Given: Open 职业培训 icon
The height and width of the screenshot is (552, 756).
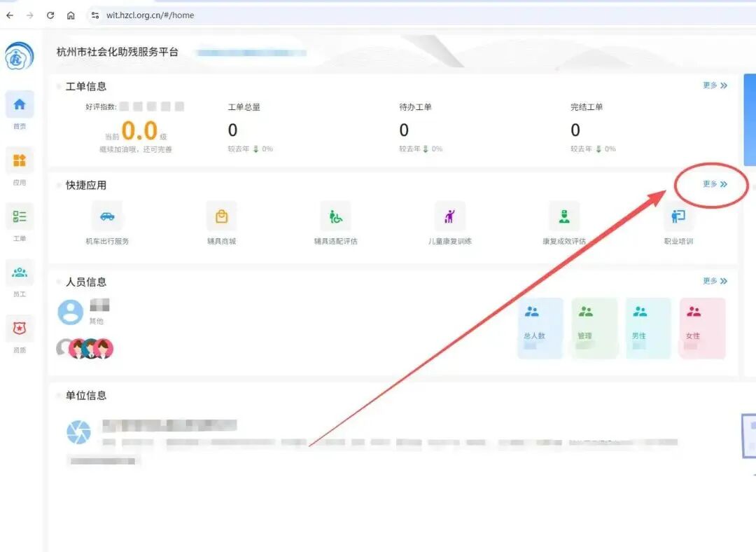Looking at the screenshot, I should pyautogui.click(x=678, y=216).
